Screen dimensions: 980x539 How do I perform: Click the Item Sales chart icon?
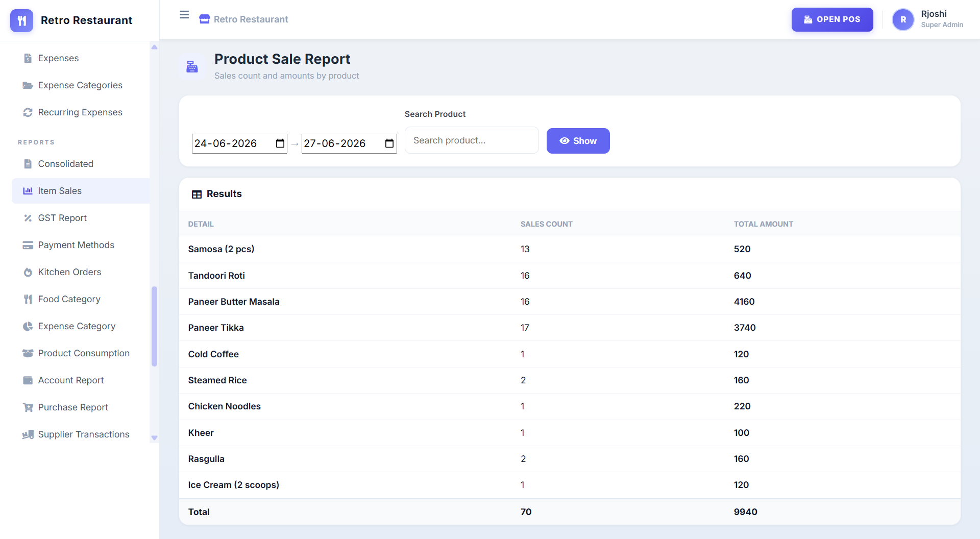[x=28, y=191]
